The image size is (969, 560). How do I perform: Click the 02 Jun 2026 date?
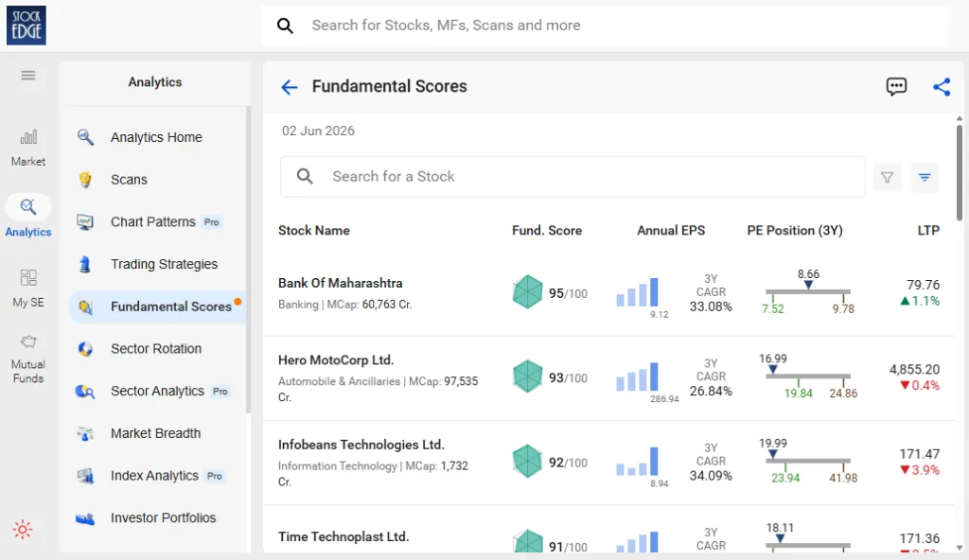(318, 131)
